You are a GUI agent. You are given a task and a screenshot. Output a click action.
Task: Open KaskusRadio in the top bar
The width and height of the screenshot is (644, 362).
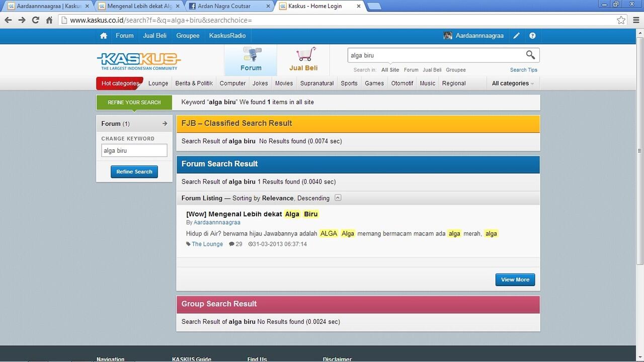[x=227, y=36]
